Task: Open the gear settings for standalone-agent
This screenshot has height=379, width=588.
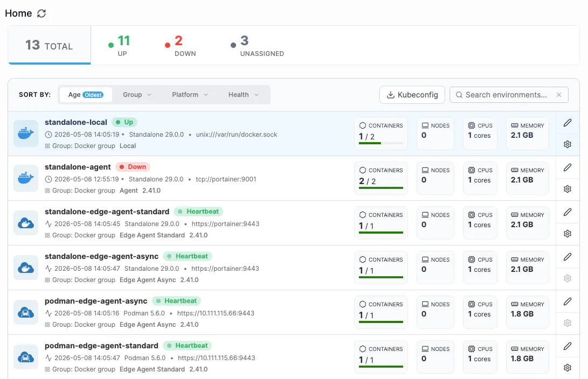Action: click(x=568, y=189)
